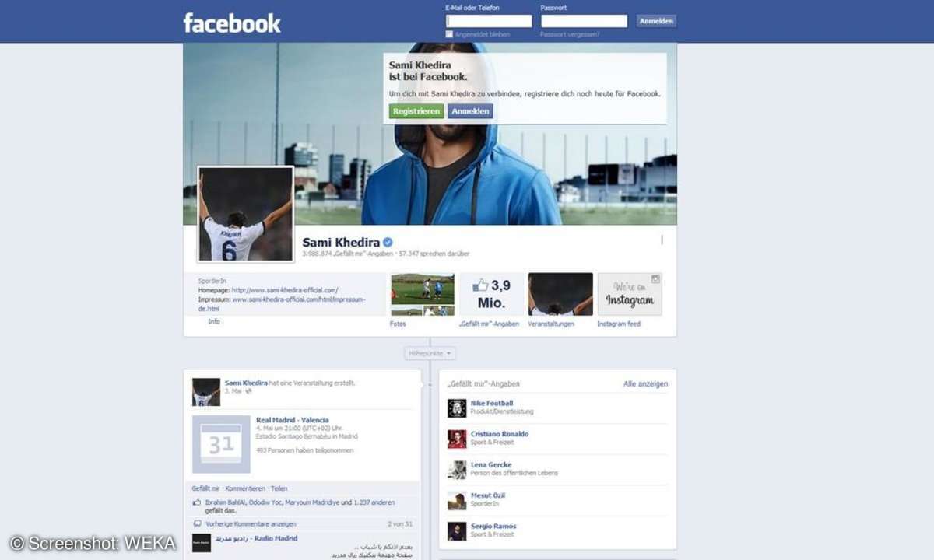This screenshot has height=560, width=934.
Task: Open the Instagram feed box
Action: coord(628,293)
